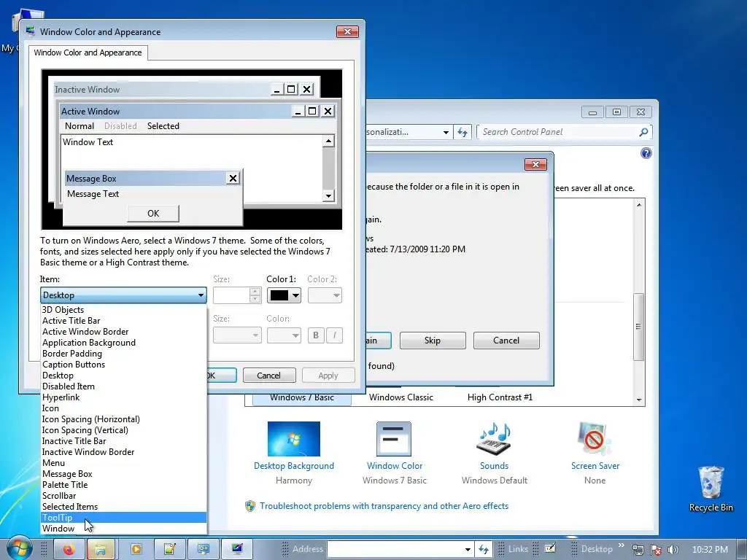747x560 pixels.
Task: Click Cancel in Window Color and Appearance
Action: 268,376
